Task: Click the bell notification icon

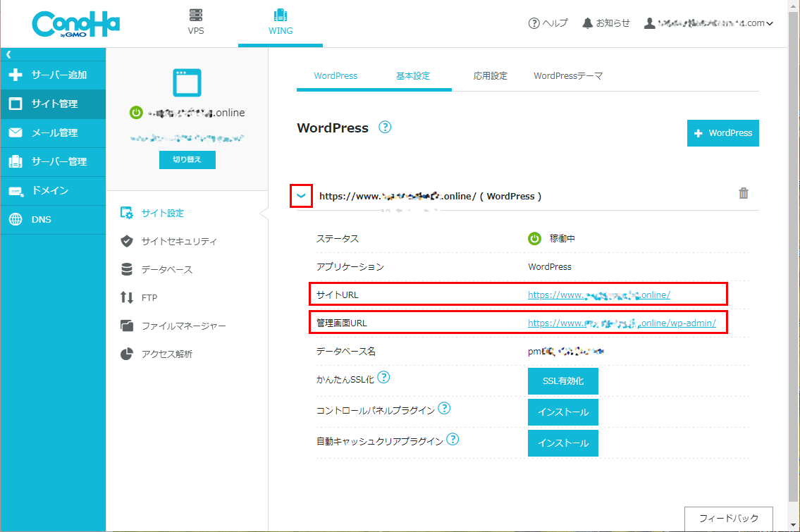Action: tap(588, 23)
